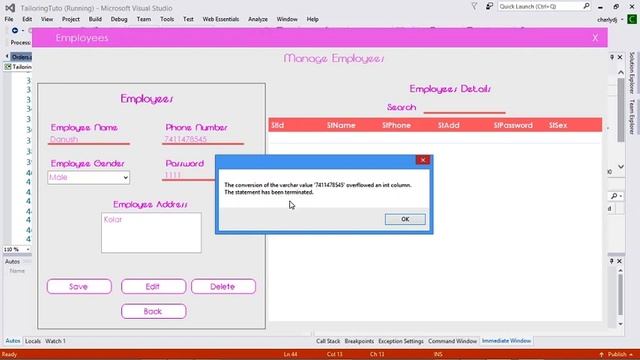Viewport: 640px width, 360px height.
Task: Click the Phone Number input field
Action: click(x=203, y=139)
